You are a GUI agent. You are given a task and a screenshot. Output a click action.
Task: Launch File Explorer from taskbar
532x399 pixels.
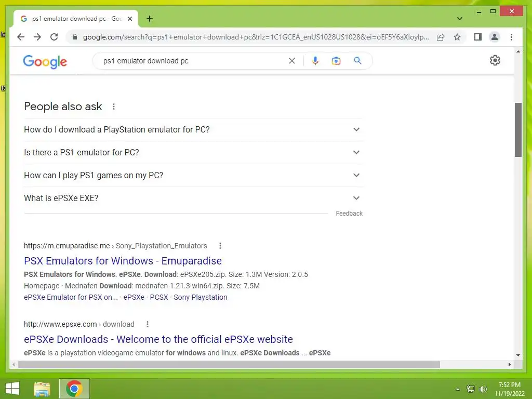42,389
